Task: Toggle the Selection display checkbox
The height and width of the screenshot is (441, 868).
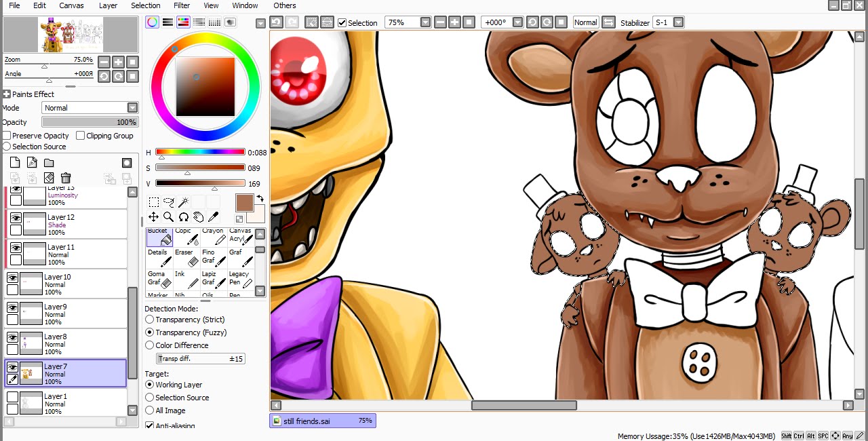Action: click(342, 22)
